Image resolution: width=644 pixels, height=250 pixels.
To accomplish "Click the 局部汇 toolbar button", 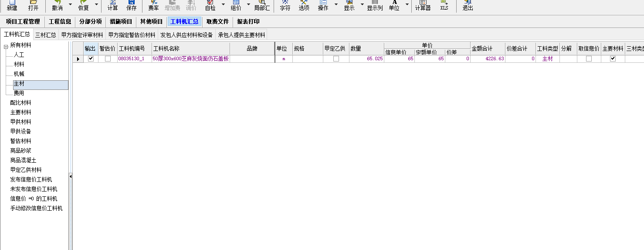I will tap(262, 6).
